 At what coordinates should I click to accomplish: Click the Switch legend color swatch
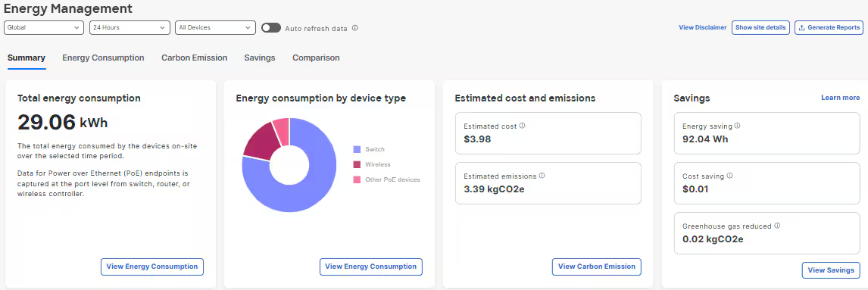click(357, 149)
